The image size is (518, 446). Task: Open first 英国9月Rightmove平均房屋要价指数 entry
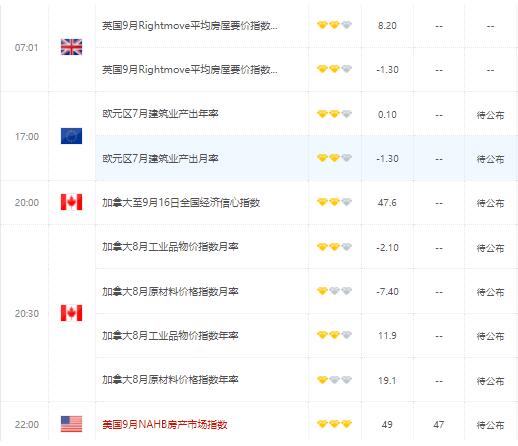[190, 26]
